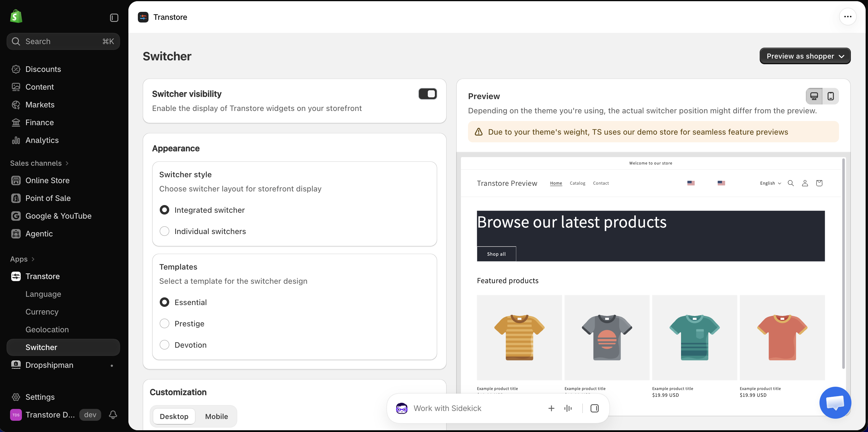Choose the Devotion template radio
This screenshot has height=432, width=868.
coord(164,345)
